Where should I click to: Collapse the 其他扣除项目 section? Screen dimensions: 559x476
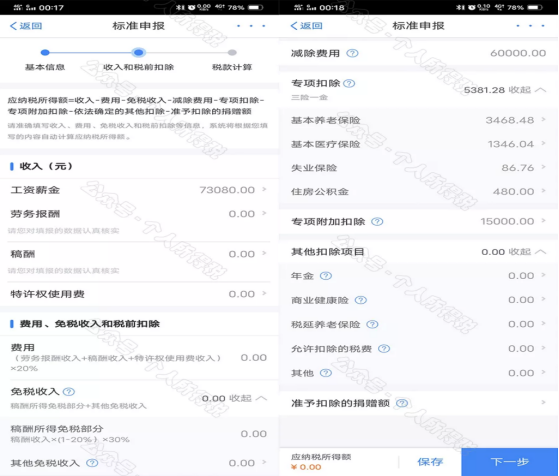click(x=528, y=252)
